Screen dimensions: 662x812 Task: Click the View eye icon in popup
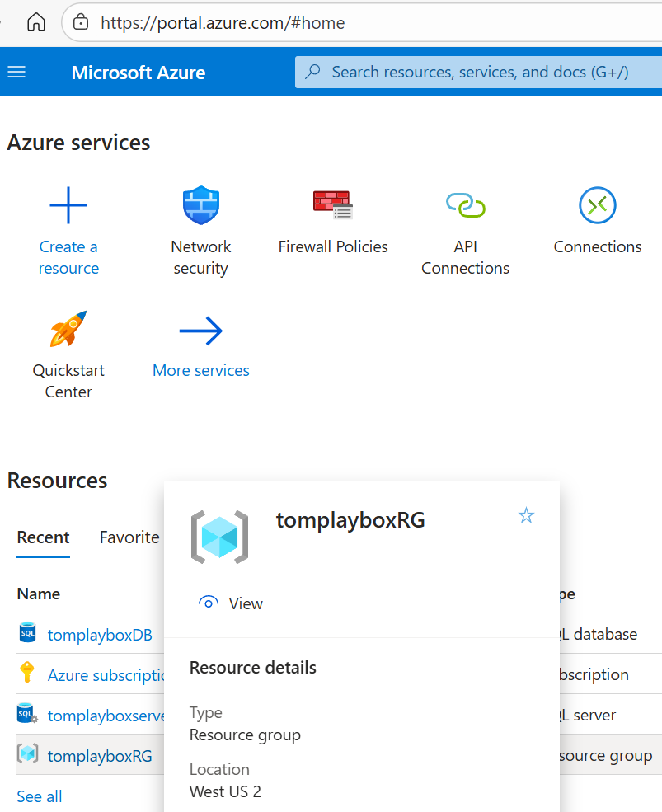click(x=209, y=603)
